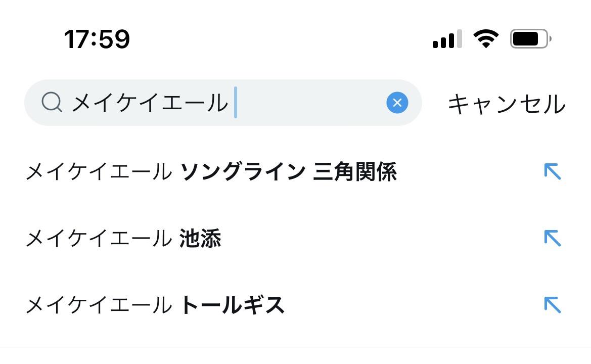Click the typed メイケイエール text in search box
The image size is (591, 364).
tap(150, 103)
